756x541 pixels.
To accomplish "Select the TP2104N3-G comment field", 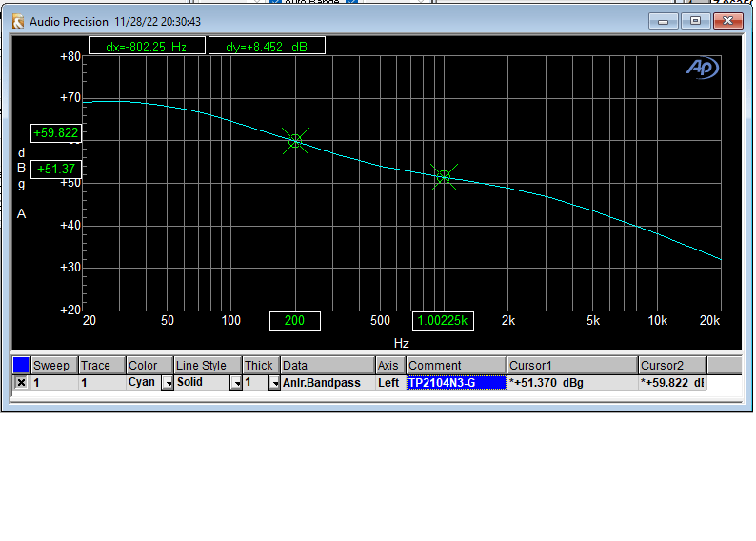I will click(x=456, y=383).
